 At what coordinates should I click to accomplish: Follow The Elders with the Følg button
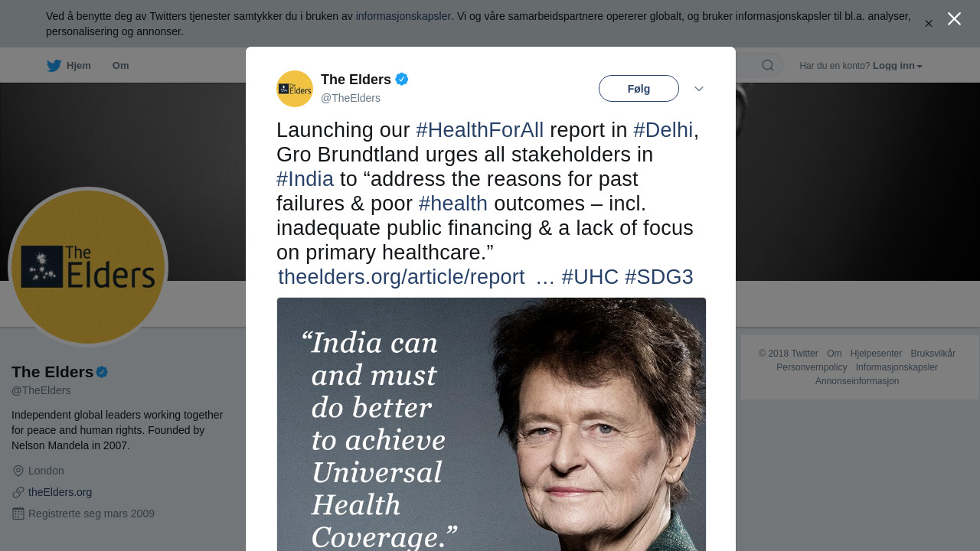pyautogui.click(x=639, y=89)
